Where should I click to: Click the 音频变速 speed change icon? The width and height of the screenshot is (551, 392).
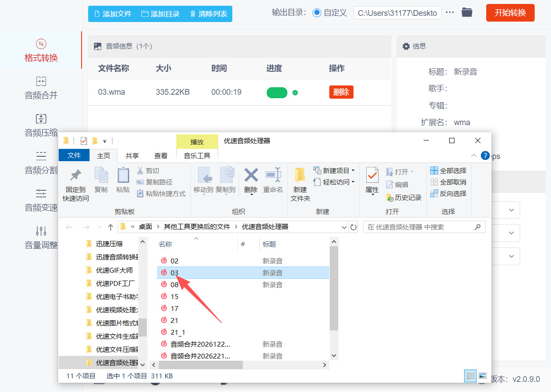[x=41, y=193]
